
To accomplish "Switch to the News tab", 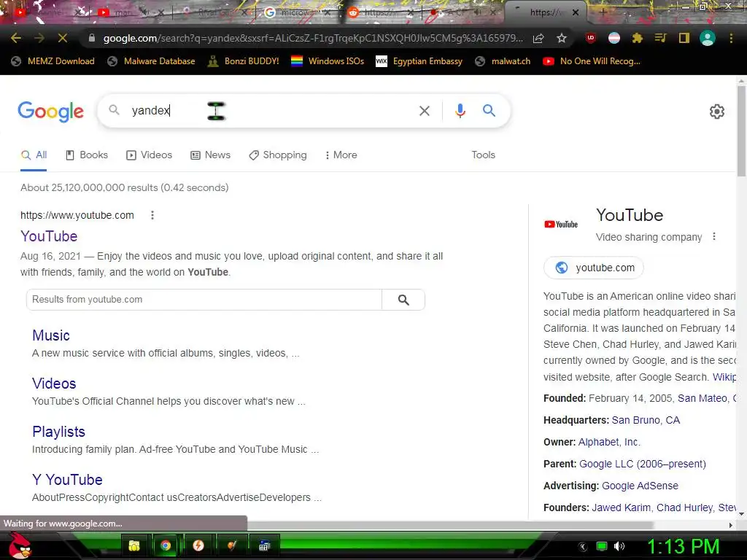I will coord(211,155).
